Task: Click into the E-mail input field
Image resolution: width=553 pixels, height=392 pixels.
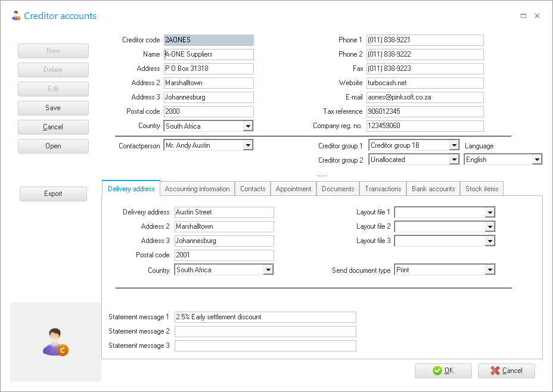Action: coord(424,97)
